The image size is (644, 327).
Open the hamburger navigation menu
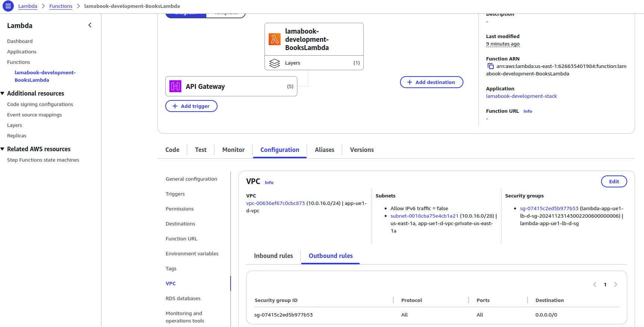8,6
